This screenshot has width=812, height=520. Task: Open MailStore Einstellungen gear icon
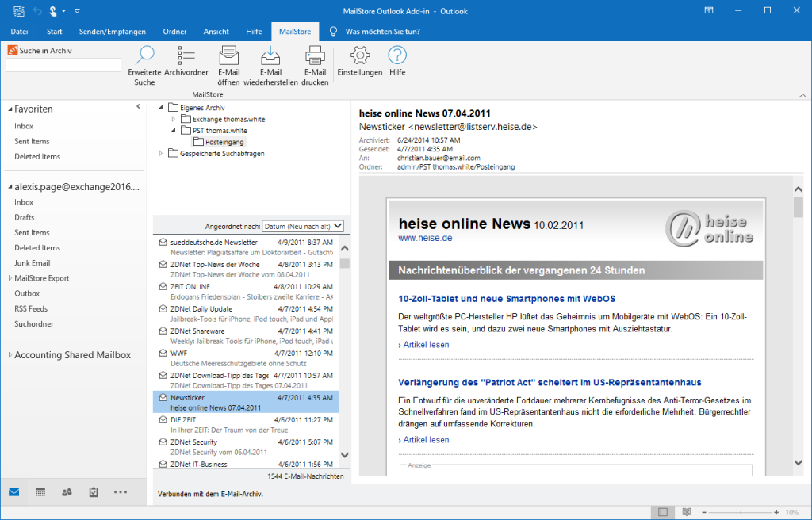pyautogui.click(x=359, y=56)
